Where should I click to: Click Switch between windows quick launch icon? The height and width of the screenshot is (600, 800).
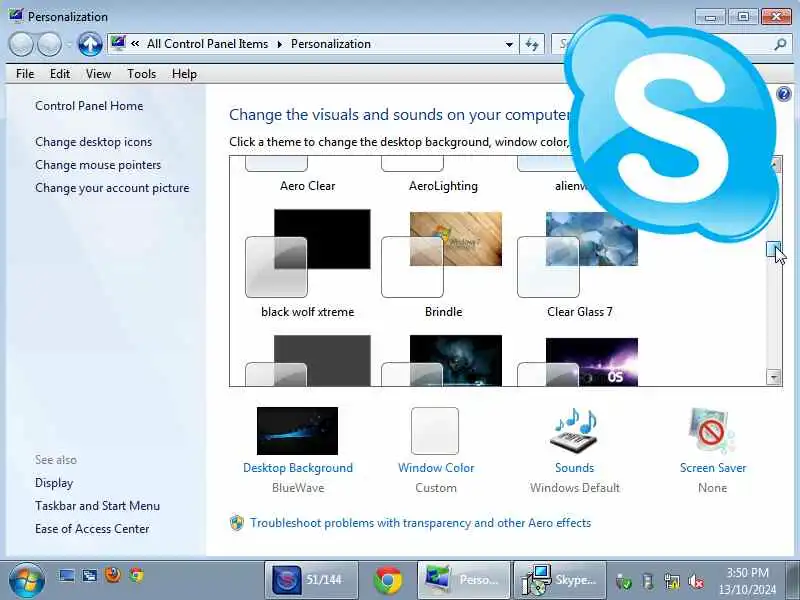point(90,576)
